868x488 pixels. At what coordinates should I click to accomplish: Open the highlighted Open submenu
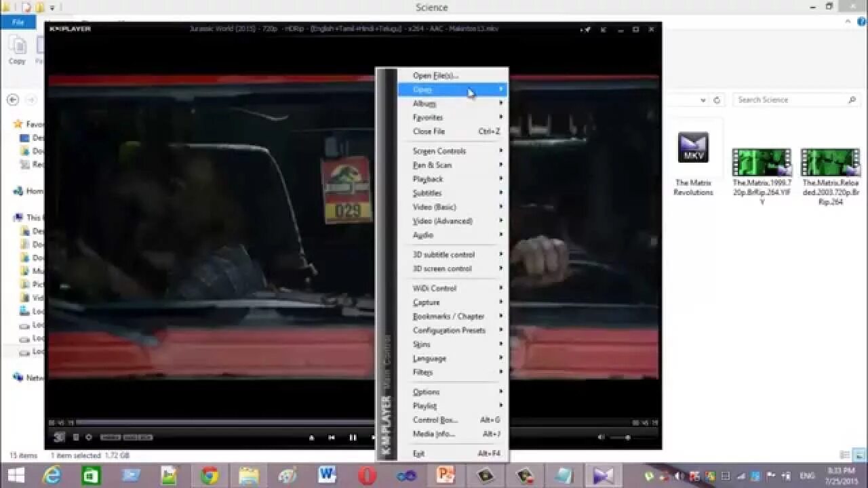[452, 89]
